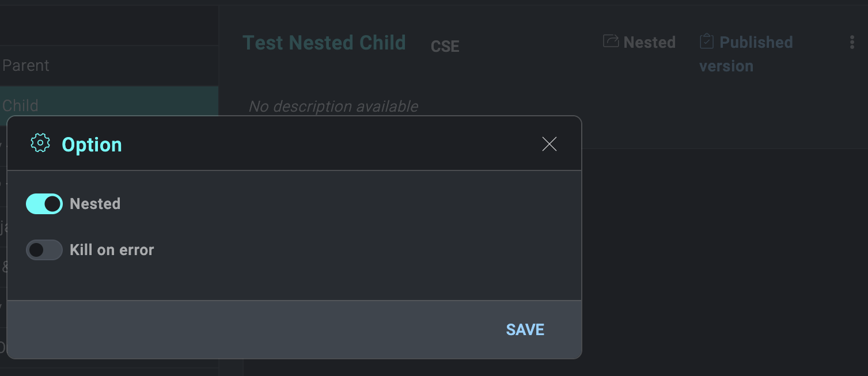Click the knob of the Kill on error switch
Viewport: 868px width, 376px height.
tap(37, 249)
